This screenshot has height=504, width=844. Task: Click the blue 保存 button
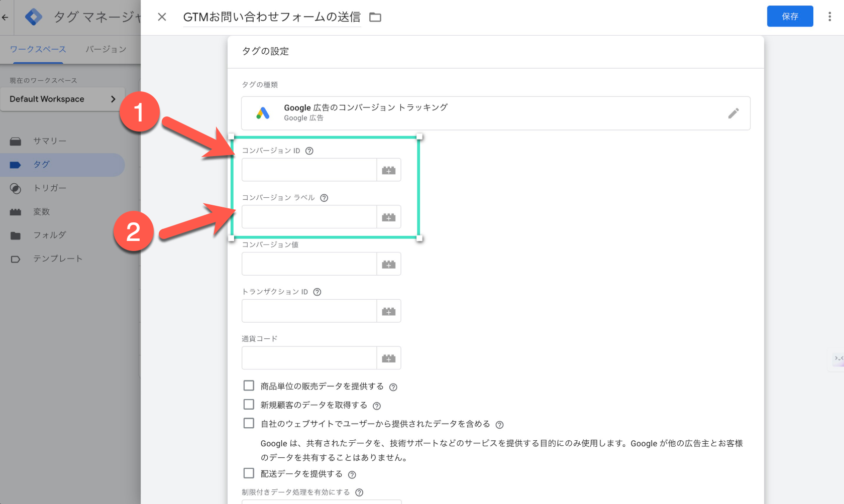[790, 17]
